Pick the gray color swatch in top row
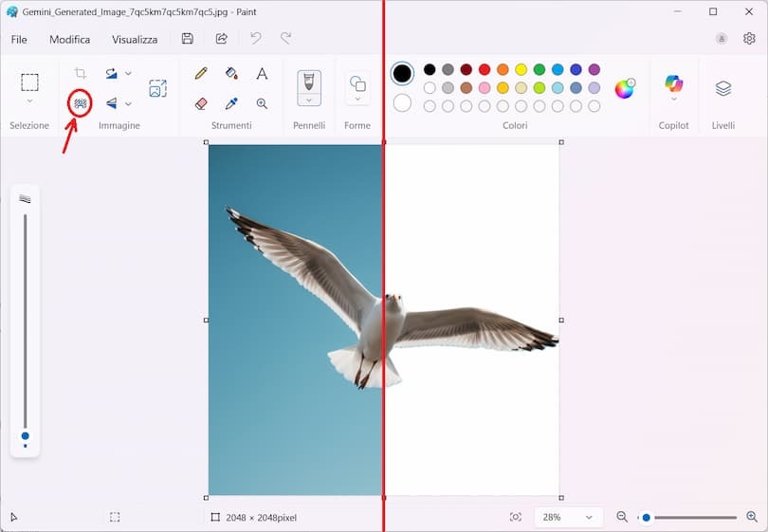 pyautogui.click(x=448, y=69)
